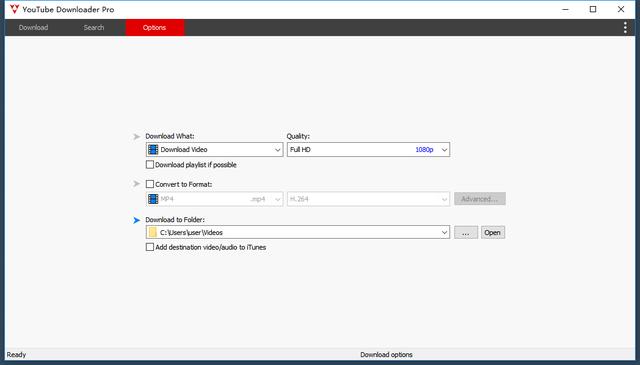Click the YouTube Downloader Pro logo icon
The height and width of the screenshot is (365, 640).
pyautogui.click(x=15, y=9)
